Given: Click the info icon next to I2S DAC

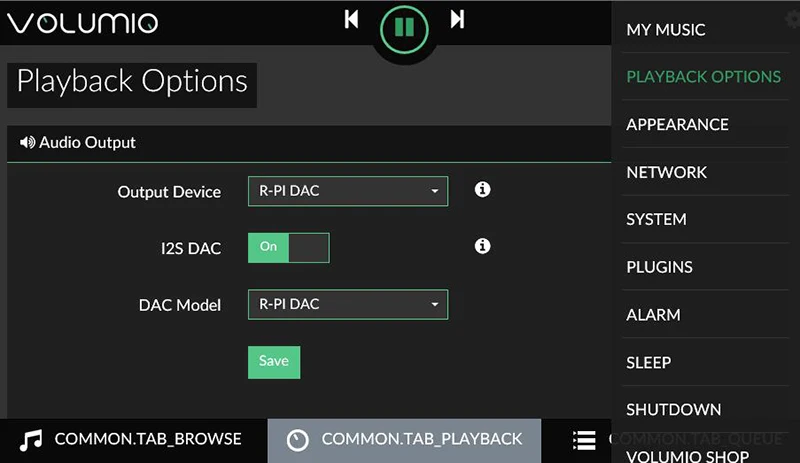Looking at the screenshot, I should pos(482,246).
